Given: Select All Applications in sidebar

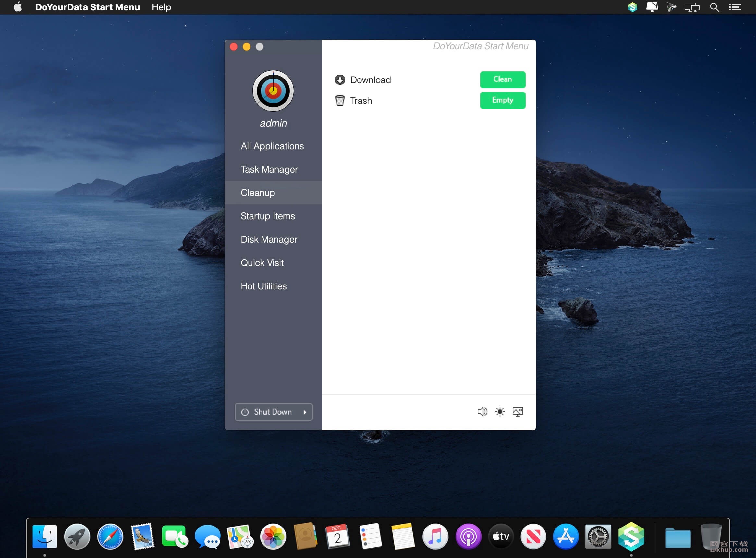Looking at the screenshot, I should click(273, 146).
